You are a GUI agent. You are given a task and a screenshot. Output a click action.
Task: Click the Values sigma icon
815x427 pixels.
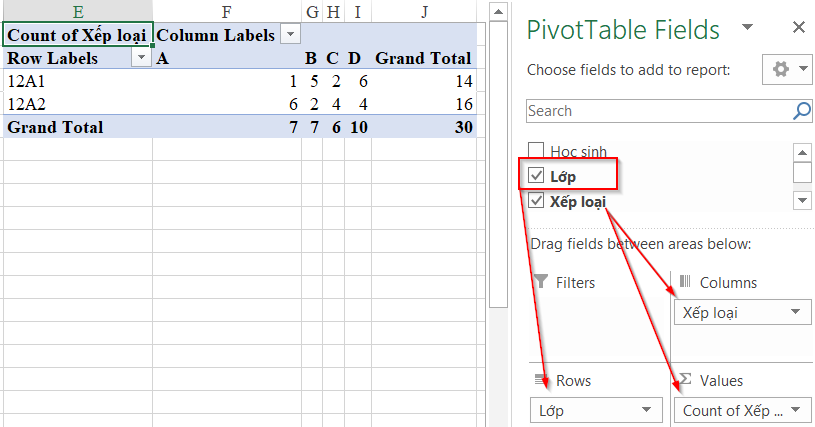coord(685,379)
